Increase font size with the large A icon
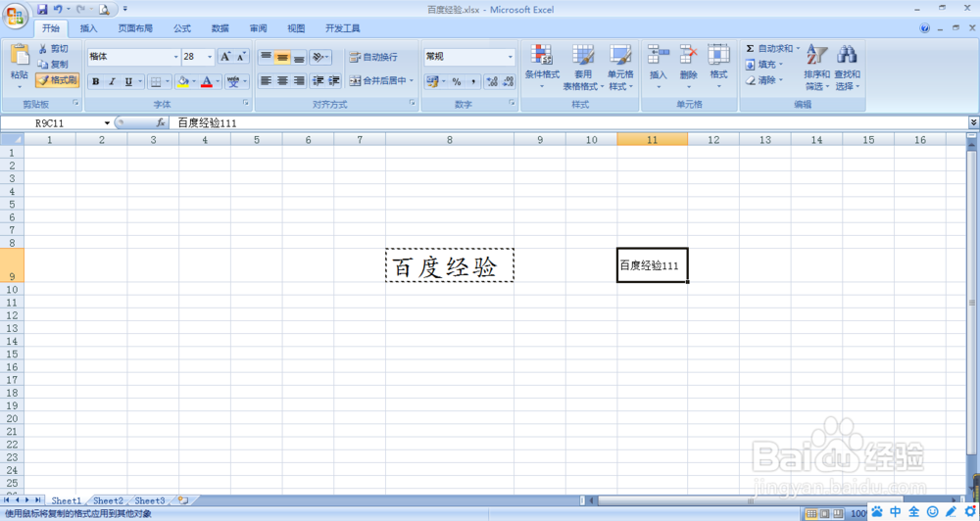This screenshot has width=980, height=521. point(225,57)
